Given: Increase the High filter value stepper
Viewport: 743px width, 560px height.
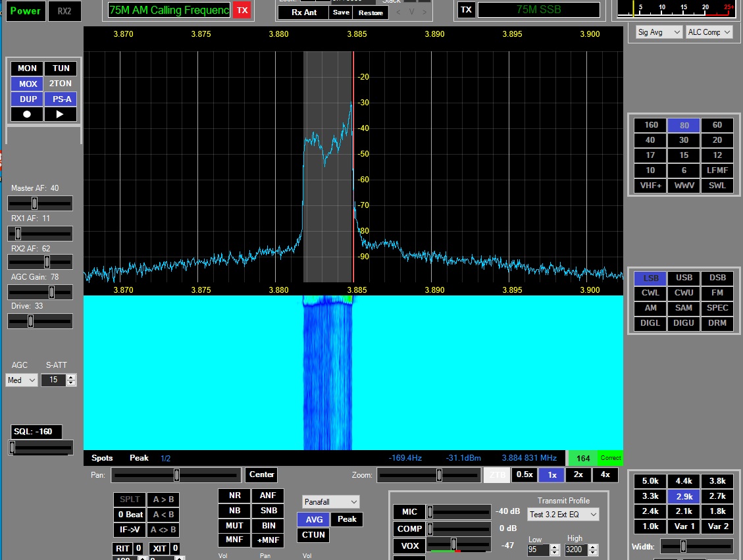Looking at the screenshot, I should (593, 547).
